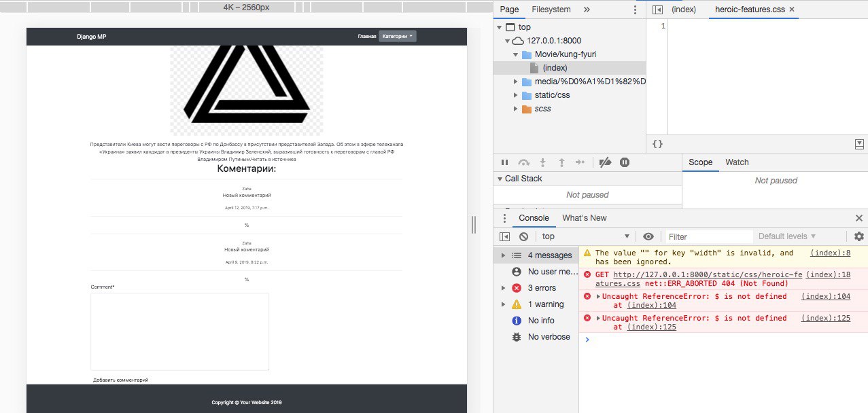Expand the 4 messages sidebar group
Viewport: 868px width, 413px height.
click(504, 255)
